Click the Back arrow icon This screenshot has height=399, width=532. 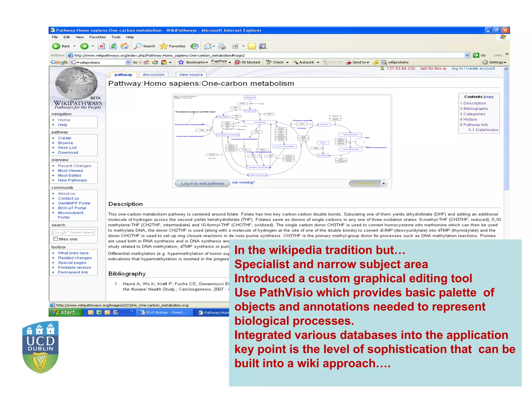pos(56,46)
